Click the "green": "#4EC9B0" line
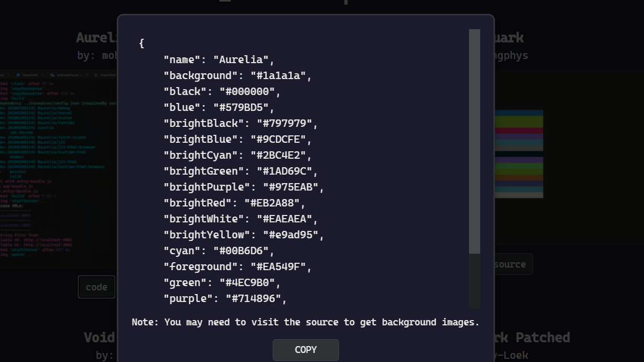The width and height of the screenshot is (644, 362). point(222,282)
